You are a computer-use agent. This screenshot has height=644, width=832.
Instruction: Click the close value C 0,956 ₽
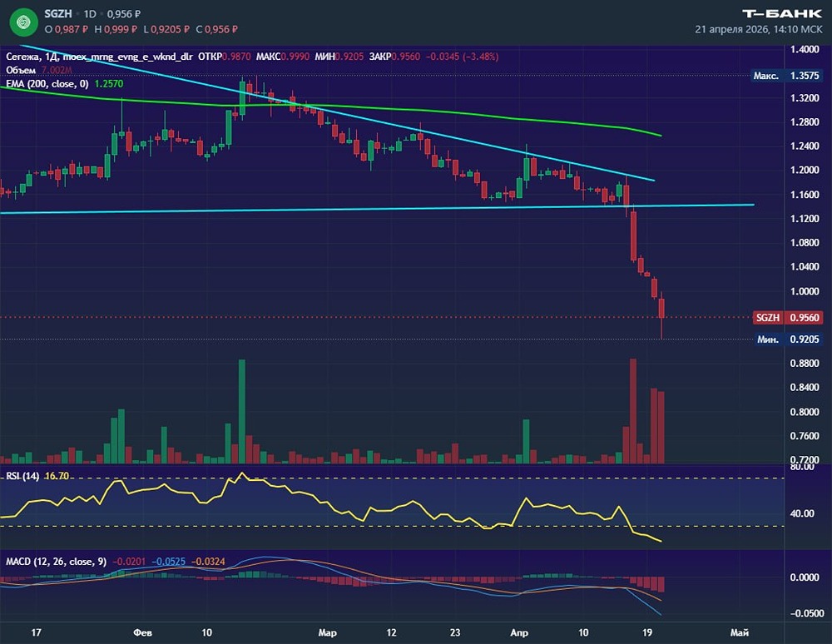[x=216, y=29]
